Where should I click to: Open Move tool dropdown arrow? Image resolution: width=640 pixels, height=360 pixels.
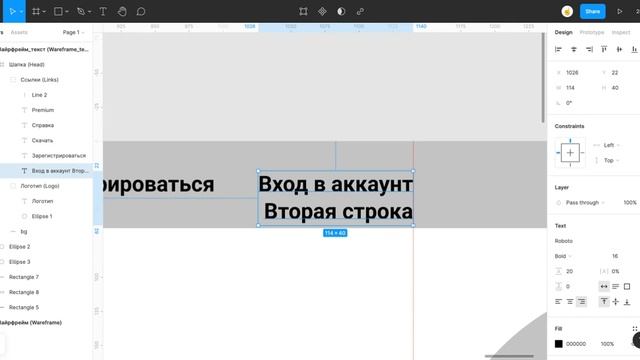coord(21,12)
